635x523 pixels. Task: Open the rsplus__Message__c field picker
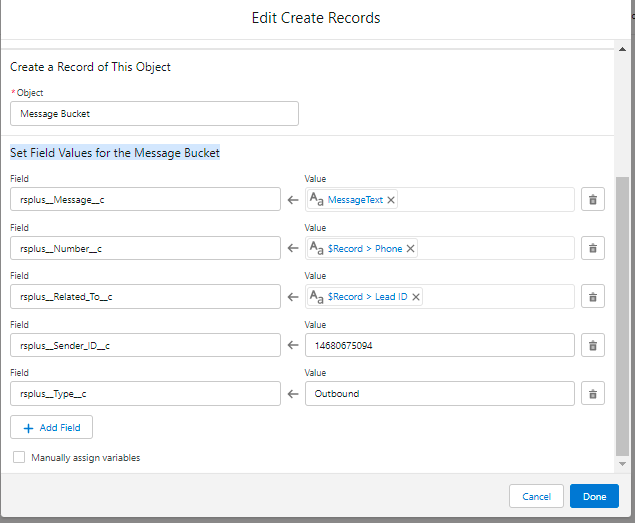click(x=145, y=200)
